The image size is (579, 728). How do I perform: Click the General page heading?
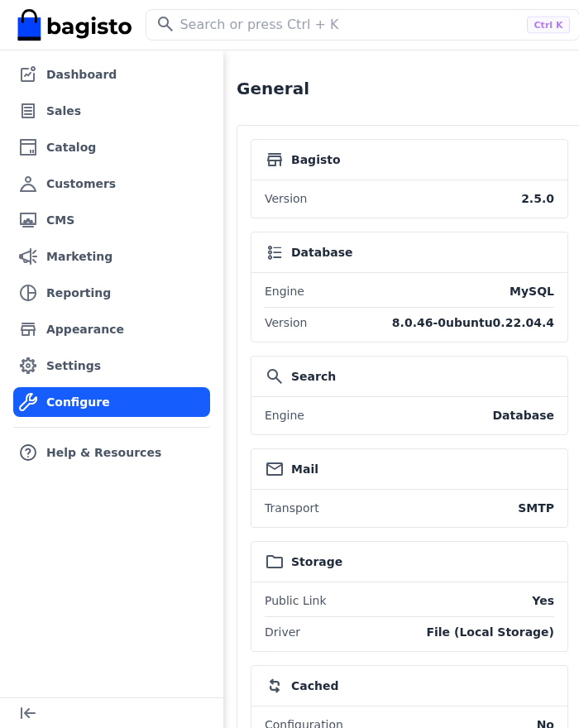coord(273,89)
